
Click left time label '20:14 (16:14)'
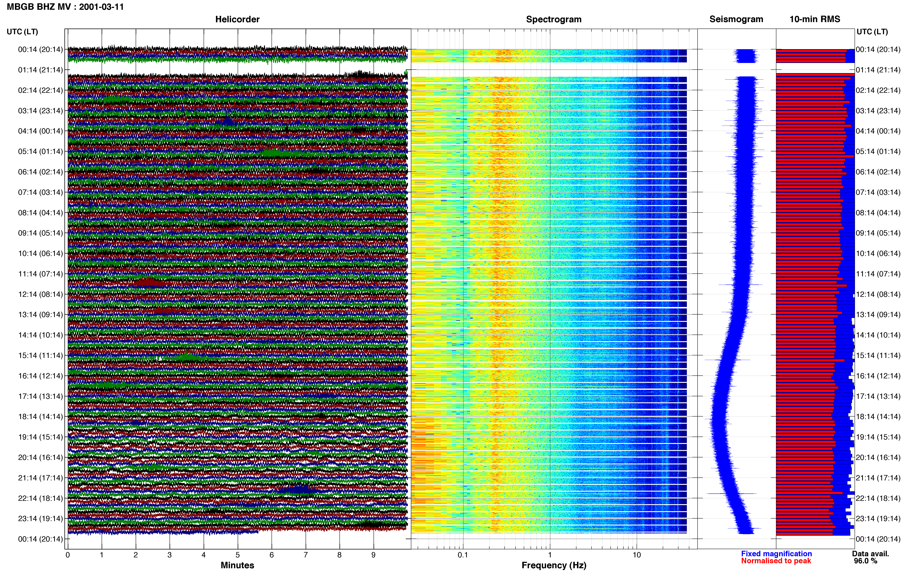(x=41, y=457)
